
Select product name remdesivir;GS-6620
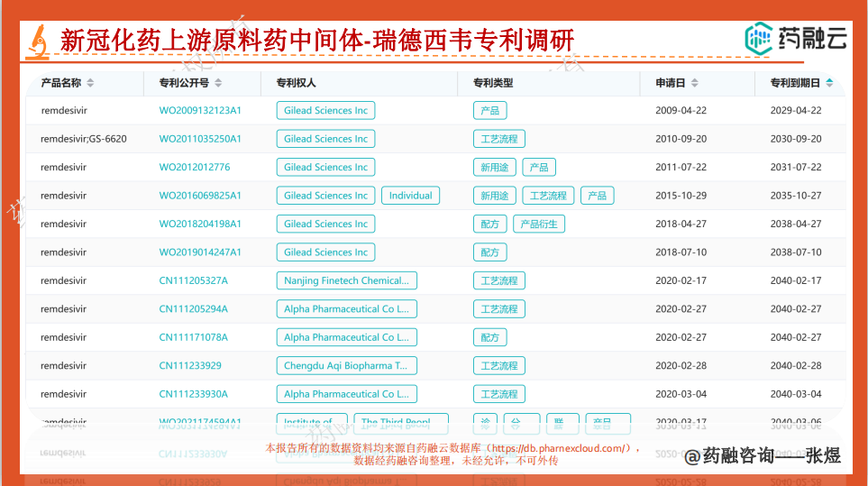tap(84, 139)
